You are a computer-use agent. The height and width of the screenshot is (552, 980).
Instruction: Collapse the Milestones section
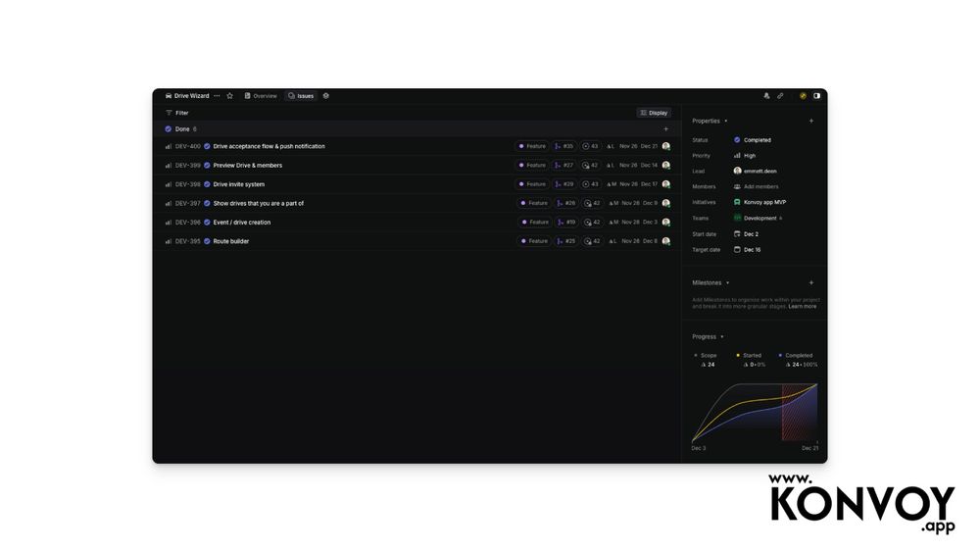[x=710, y=283]
